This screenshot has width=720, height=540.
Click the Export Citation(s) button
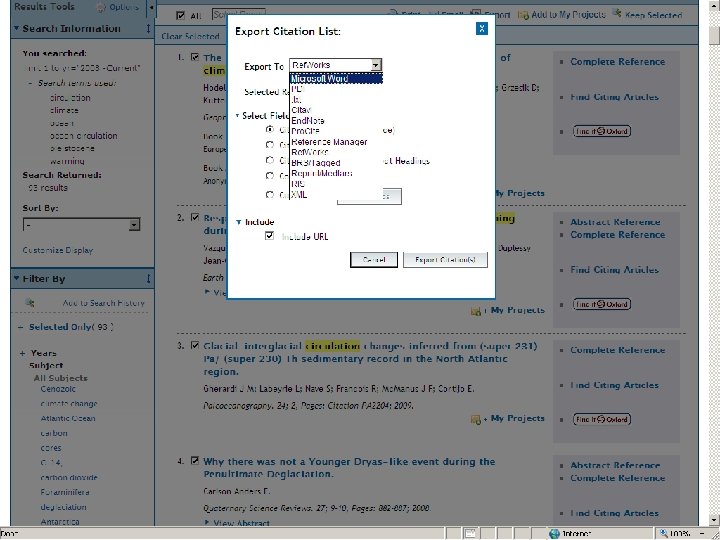(445, 260)
